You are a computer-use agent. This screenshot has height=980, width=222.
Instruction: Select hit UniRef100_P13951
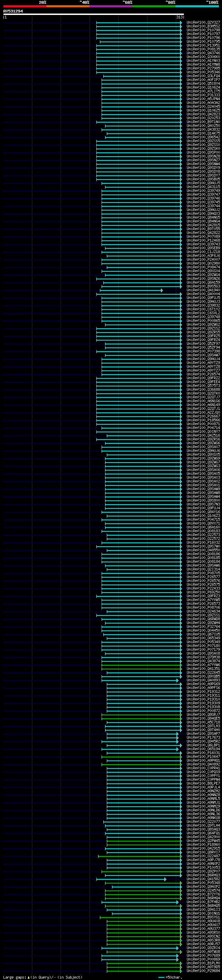click(x=203, y=45)
